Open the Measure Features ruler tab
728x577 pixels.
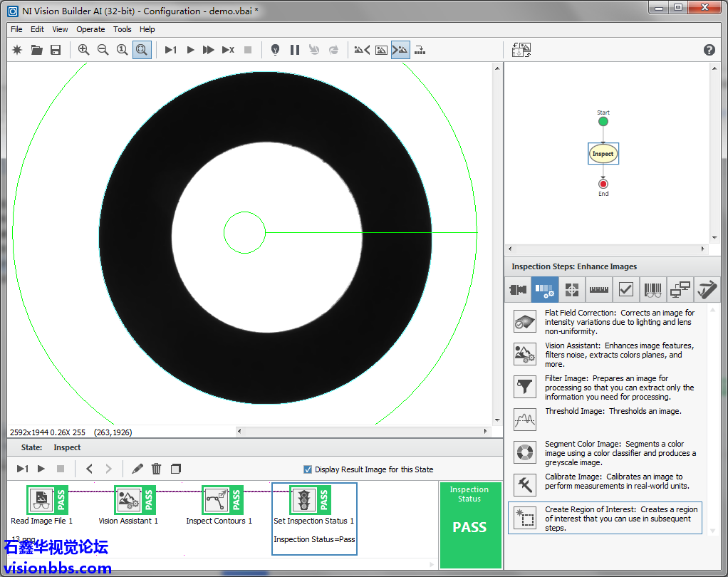coord(598,290)
